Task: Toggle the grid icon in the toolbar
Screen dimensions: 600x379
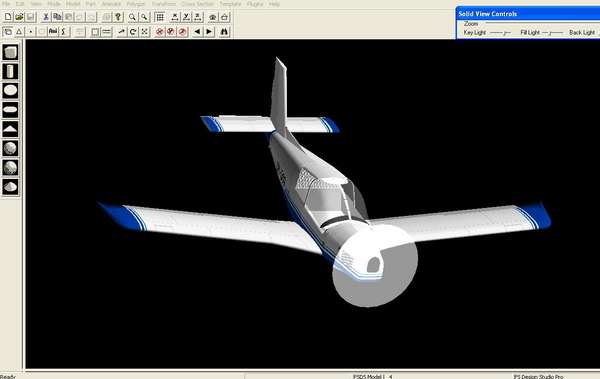Action: tap(160, 17)
